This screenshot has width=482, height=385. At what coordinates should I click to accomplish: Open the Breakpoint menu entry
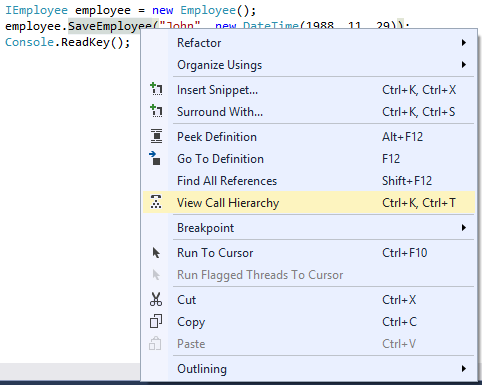pyautogui.click(x=309, y=228)
